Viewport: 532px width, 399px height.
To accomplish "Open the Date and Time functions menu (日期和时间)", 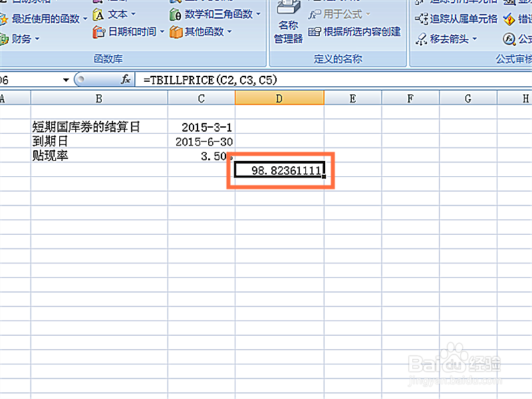I will [x=128, y=32].
